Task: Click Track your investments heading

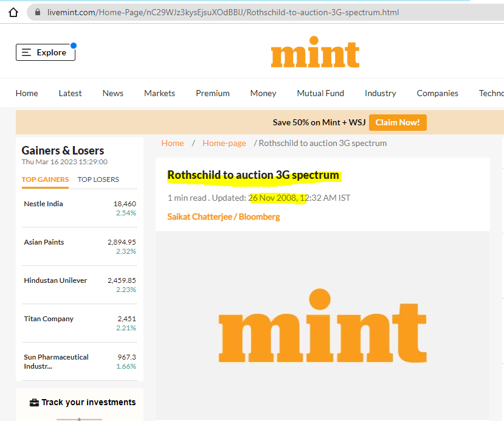Action: coord(89,402)
